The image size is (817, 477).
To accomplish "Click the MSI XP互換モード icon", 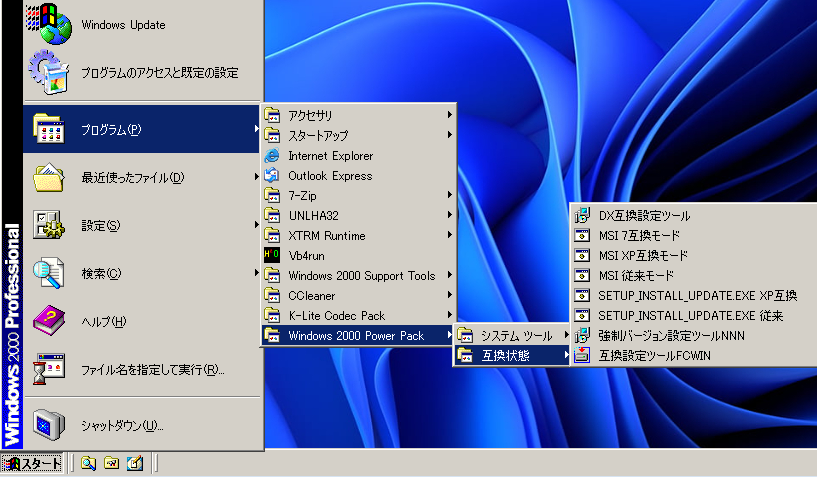I will 582,255.
